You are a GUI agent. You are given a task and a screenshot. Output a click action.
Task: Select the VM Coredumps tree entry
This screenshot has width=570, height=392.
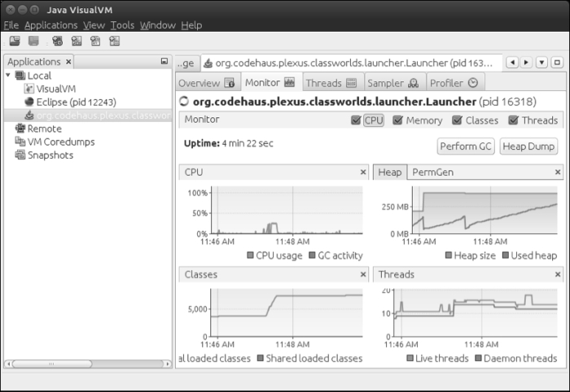point(61,142)
